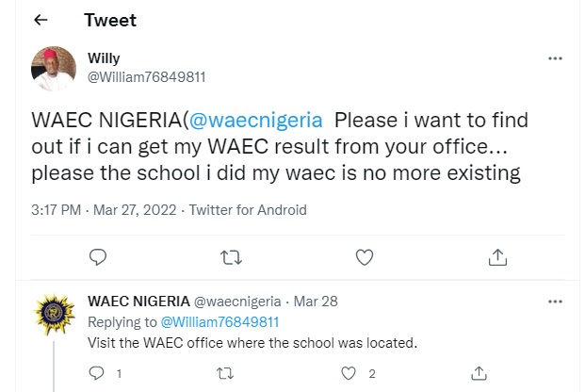Click the @waecnigeria mention in the tweet
The width and height of the screenshot is (585, 392).
click(x=256, y=122)
